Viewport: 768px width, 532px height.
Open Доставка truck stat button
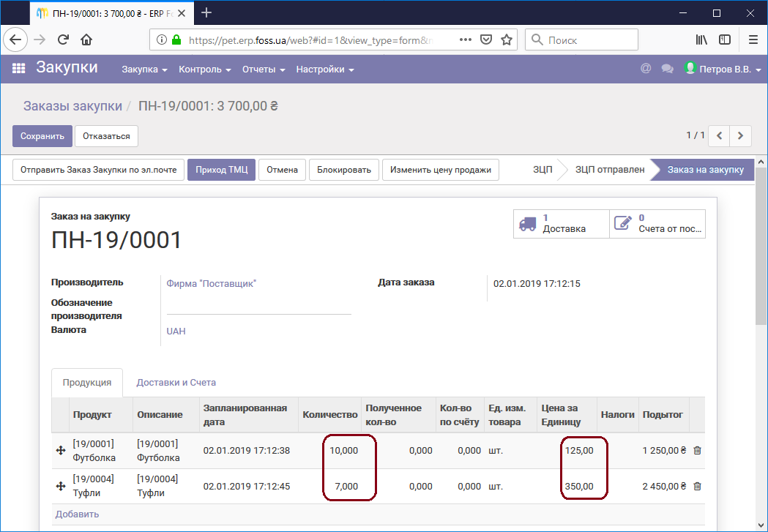point(562,224)
